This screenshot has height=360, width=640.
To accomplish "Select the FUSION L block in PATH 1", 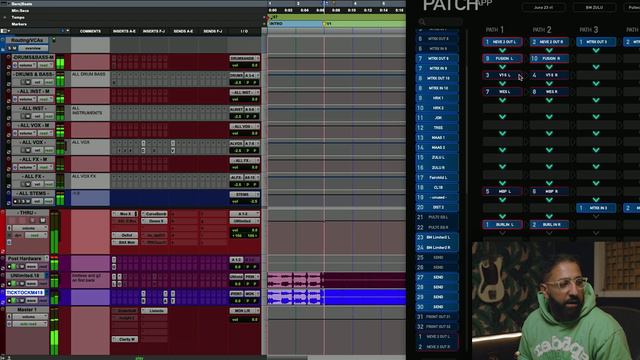I will point(502,58).
